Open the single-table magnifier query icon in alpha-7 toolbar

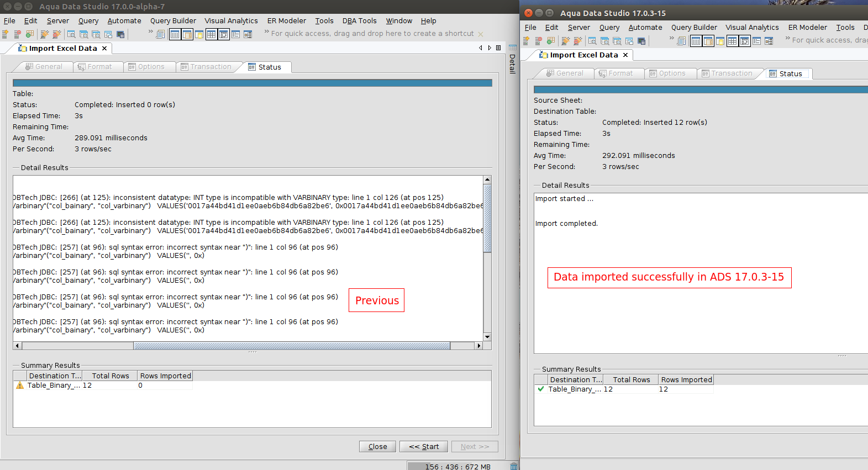coord(71,34)
